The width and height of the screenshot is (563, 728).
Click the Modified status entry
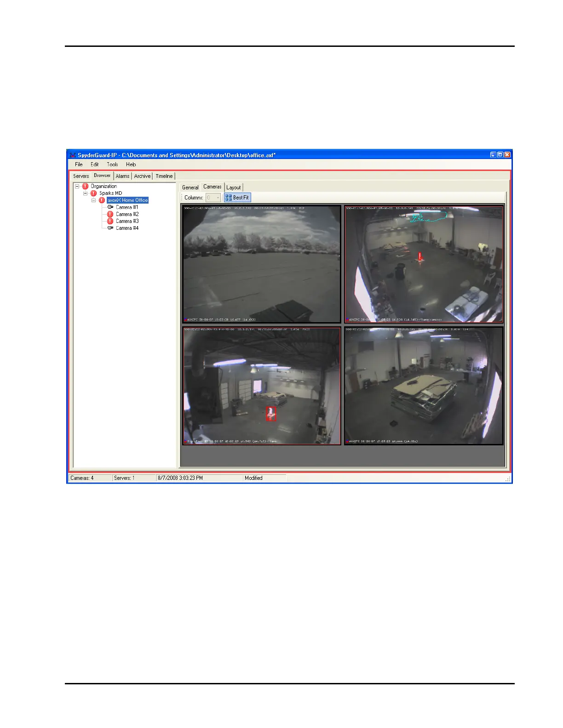click(x=264, y=478)
